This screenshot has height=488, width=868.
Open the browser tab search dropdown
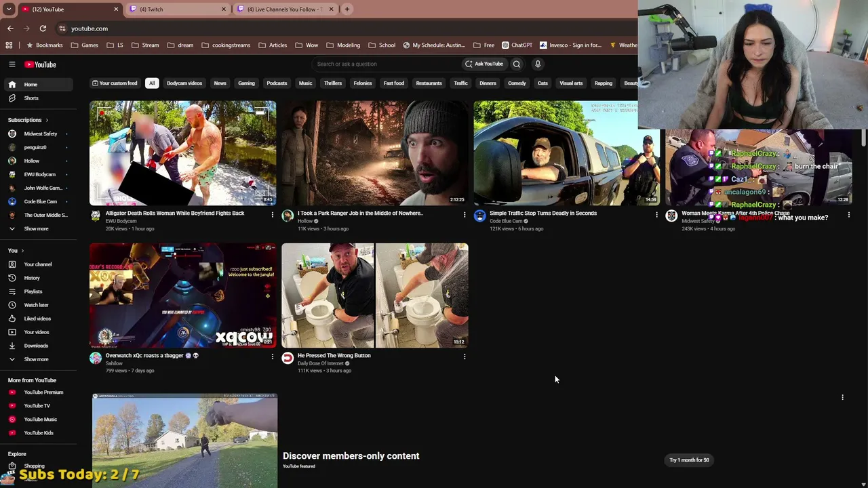(9, 9)
